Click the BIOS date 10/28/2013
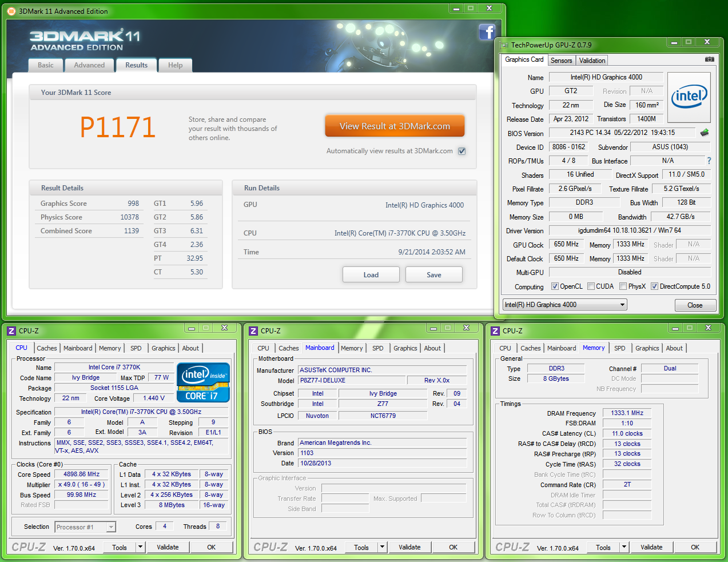The width and height of the screenshot is (728, 562). point(383,463)
